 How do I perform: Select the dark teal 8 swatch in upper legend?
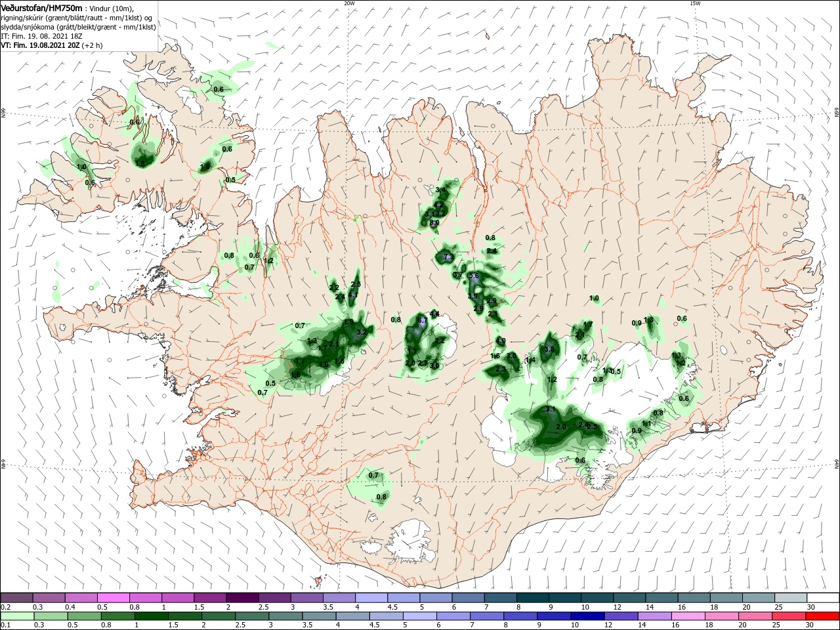click(x=533, y=598)
